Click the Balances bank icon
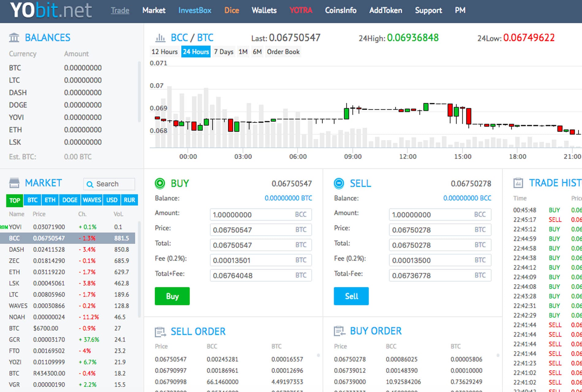Image resolution: width=582 pixels, height=392 pixels. [x=14, y=38]
